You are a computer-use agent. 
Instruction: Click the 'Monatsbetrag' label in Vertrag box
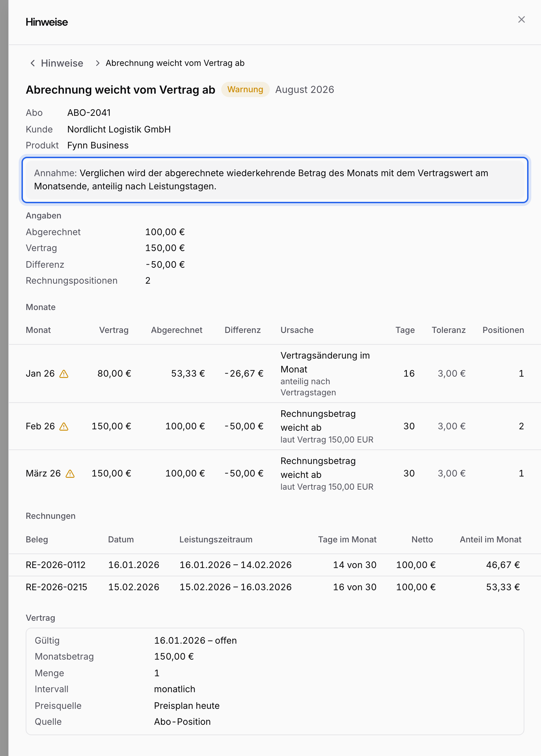65,656
